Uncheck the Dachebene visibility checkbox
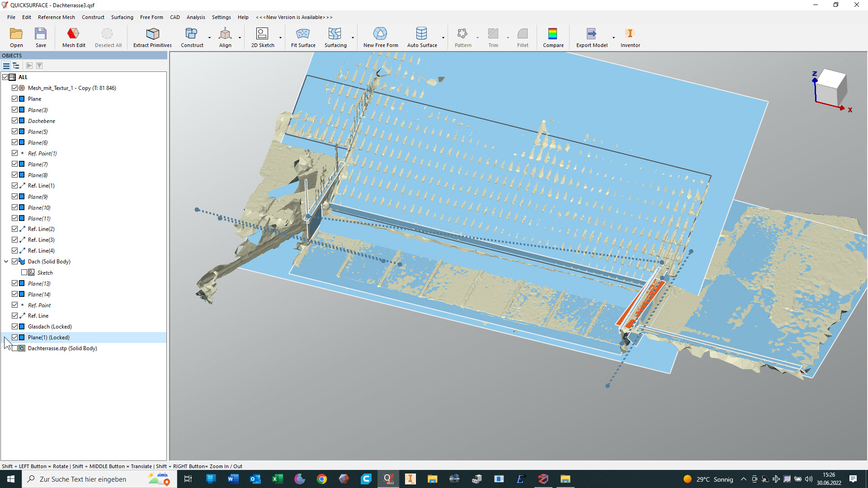Image resolution: width=868 pixels, height=488 pixels. coord(15,121)
